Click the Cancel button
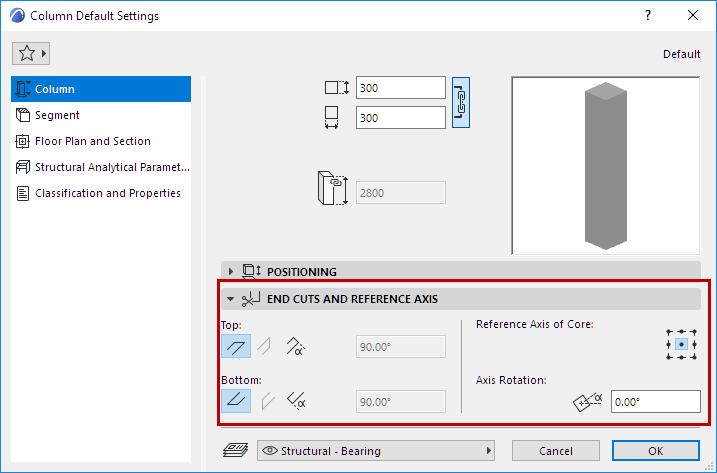 (556, 450)
